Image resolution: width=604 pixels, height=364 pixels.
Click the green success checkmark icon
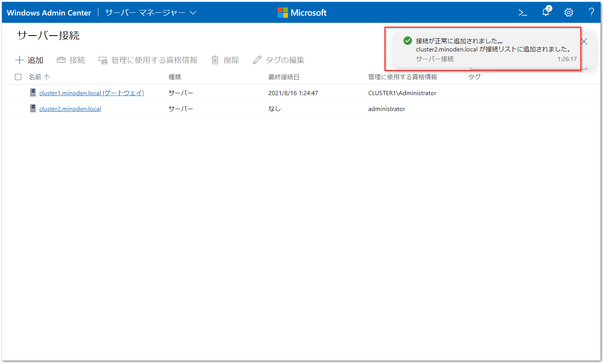407,41
